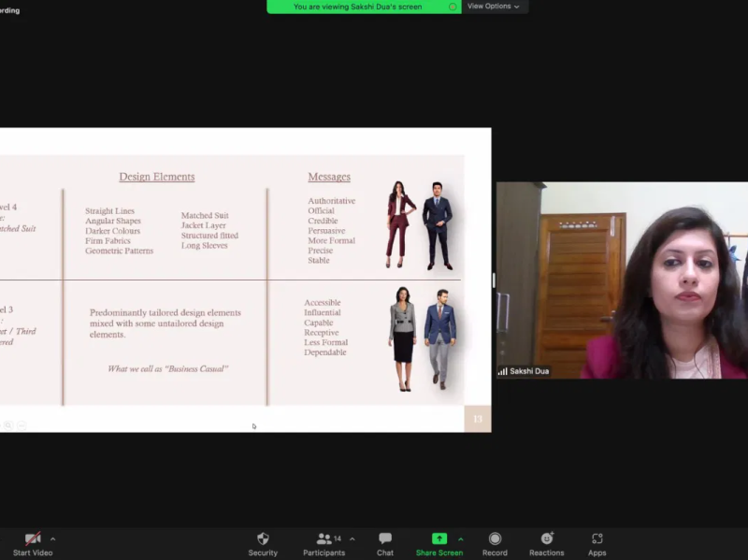Screen dimensions: 748x560
Task: Open the Security shield icon
Action: pos(263,539)
